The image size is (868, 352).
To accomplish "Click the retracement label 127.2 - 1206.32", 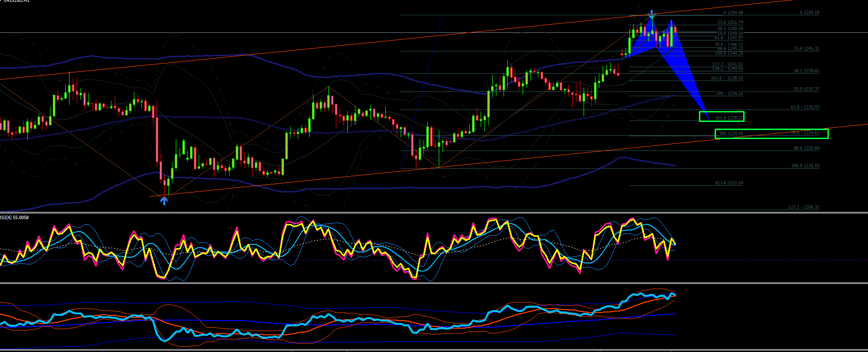I will pos(804,207).
